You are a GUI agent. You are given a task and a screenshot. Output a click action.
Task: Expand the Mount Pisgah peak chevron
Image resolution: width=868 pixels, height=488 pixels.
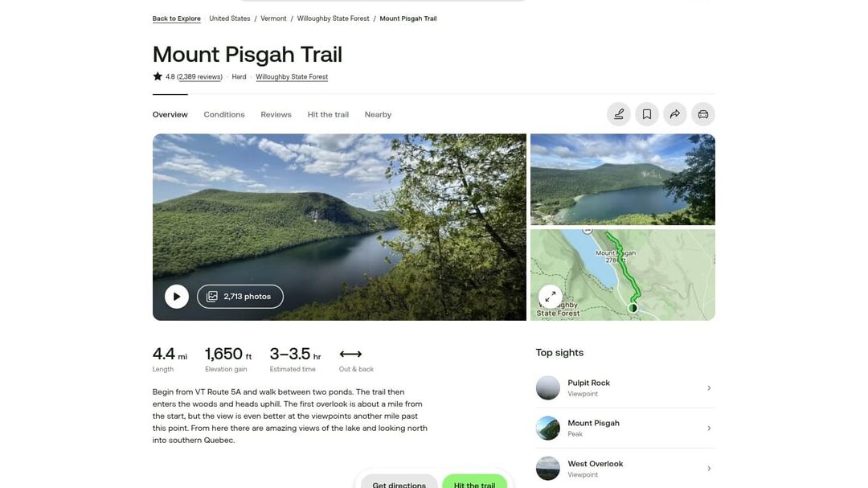[709, 429]
